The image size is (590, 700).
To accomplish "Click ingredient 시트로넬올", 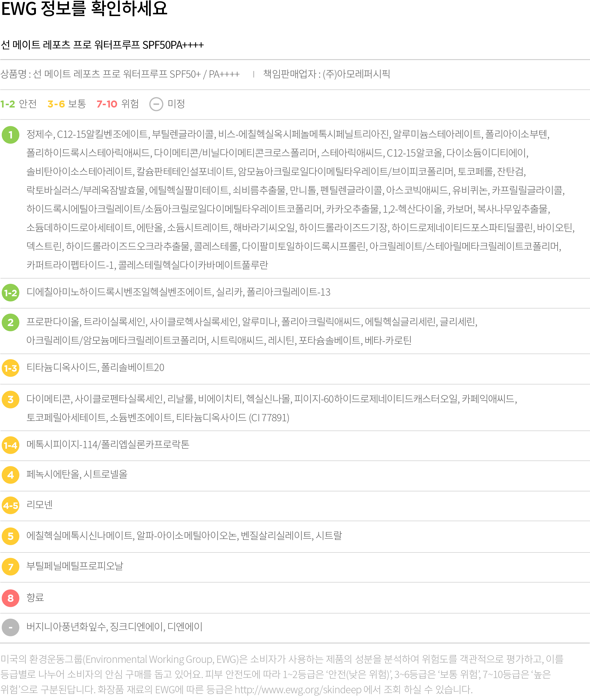I will pos(106,474).
